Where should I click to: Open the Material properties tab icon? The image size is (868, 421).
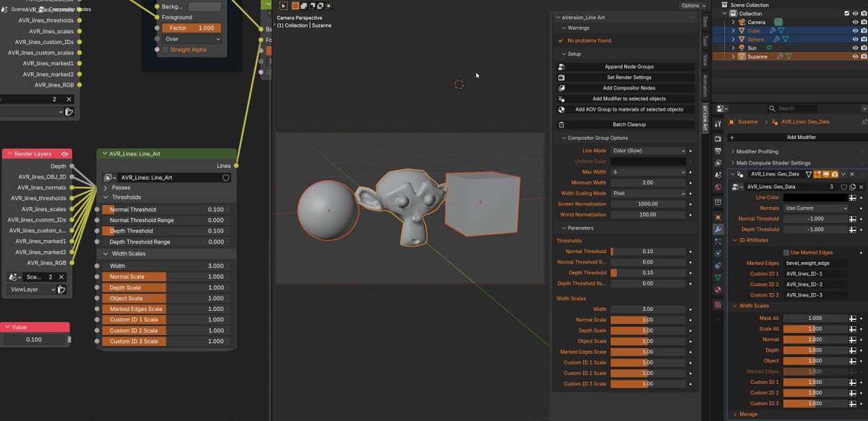[718, 289]
